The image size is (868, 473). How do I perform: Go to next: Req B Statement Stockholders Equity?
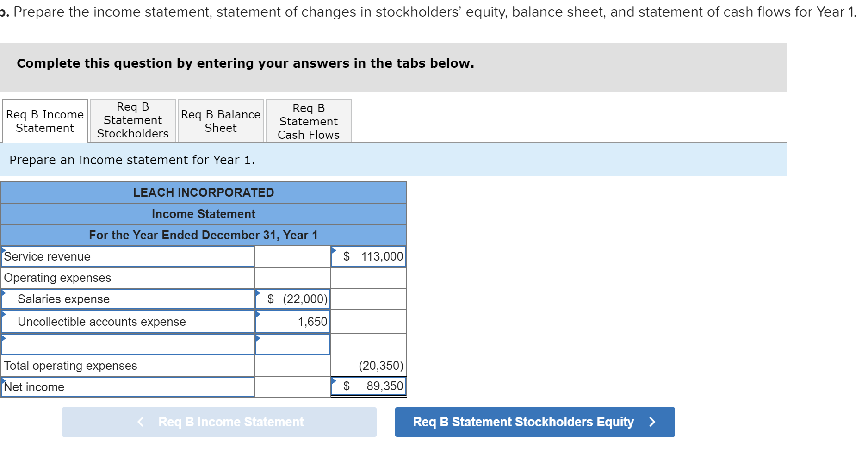pos(535,422)
